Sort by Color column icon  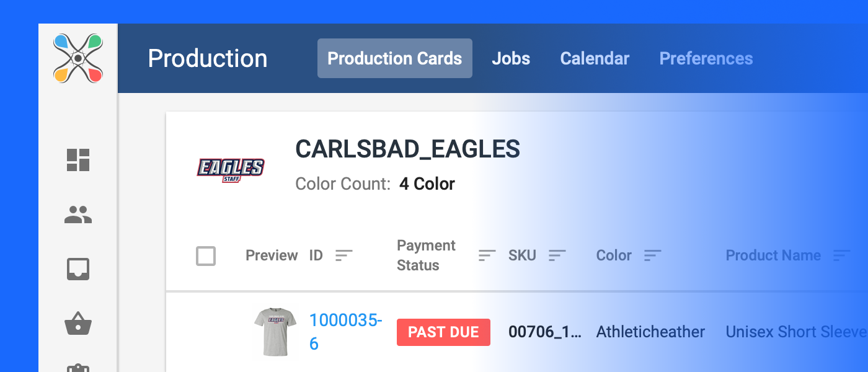[653, 255]
